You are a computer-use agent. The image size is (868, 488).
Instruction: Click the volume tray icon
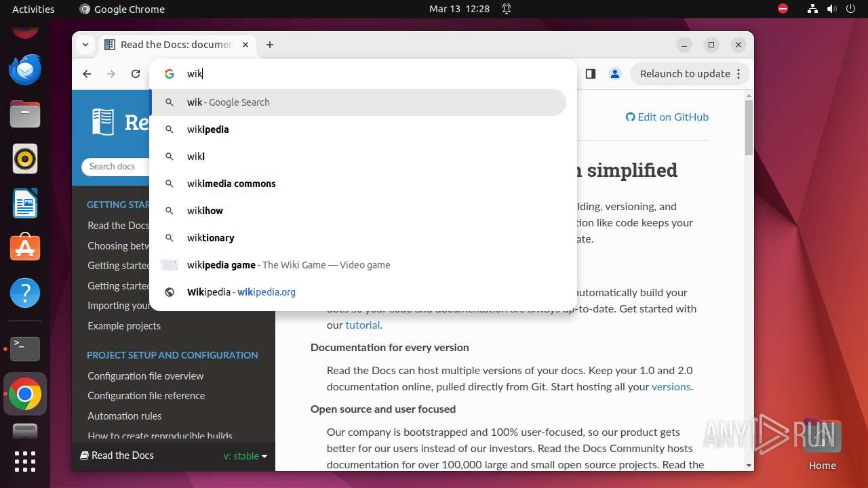click(x=831, y=9)
